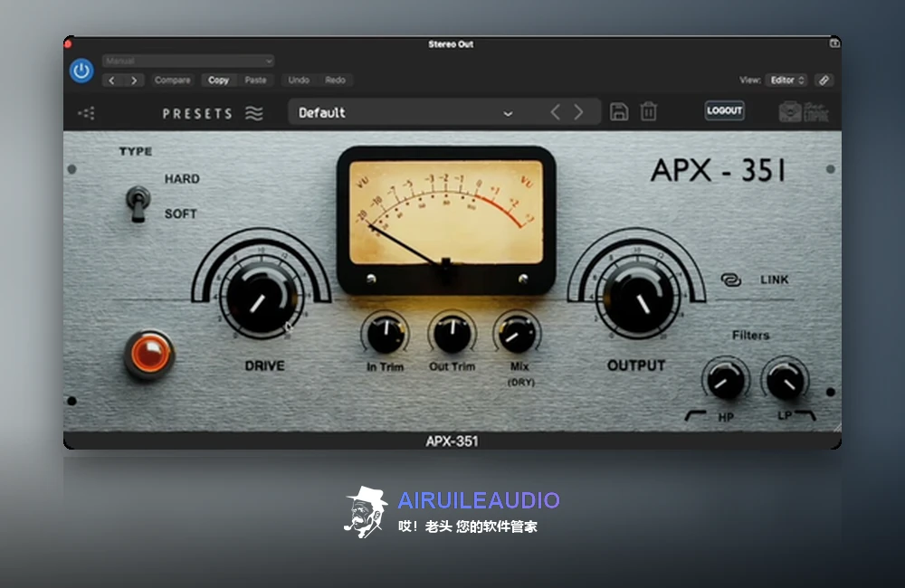
Task: Click the link chain icon in header
Action: point(824,81)
